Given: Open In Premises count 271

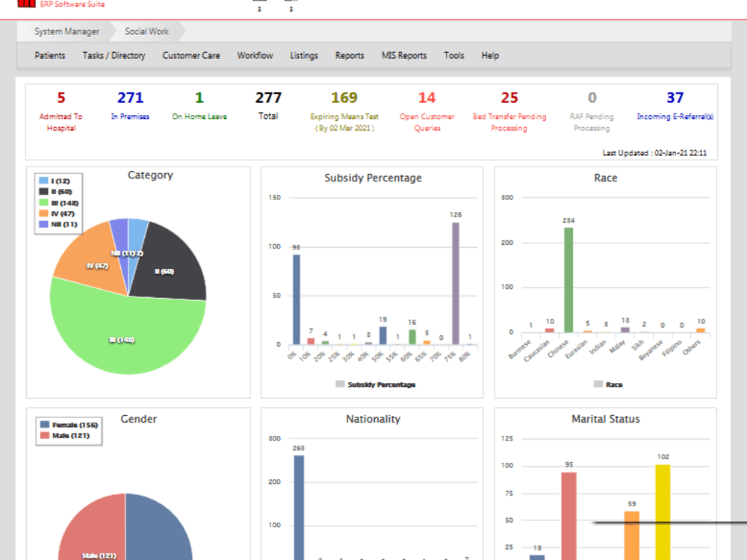Looking at the screenshot, I should (x=130, y=98).
